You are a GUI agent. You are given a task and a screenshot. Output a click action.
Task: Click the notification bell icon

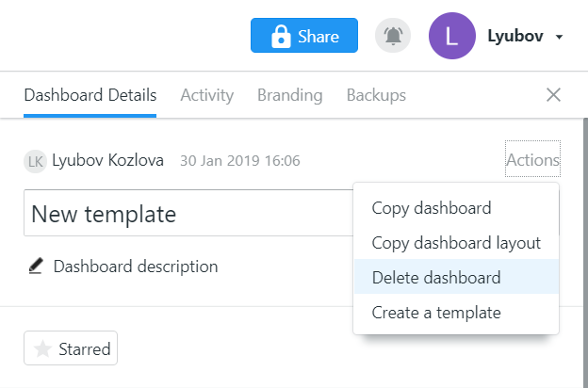tap(393, 36)
